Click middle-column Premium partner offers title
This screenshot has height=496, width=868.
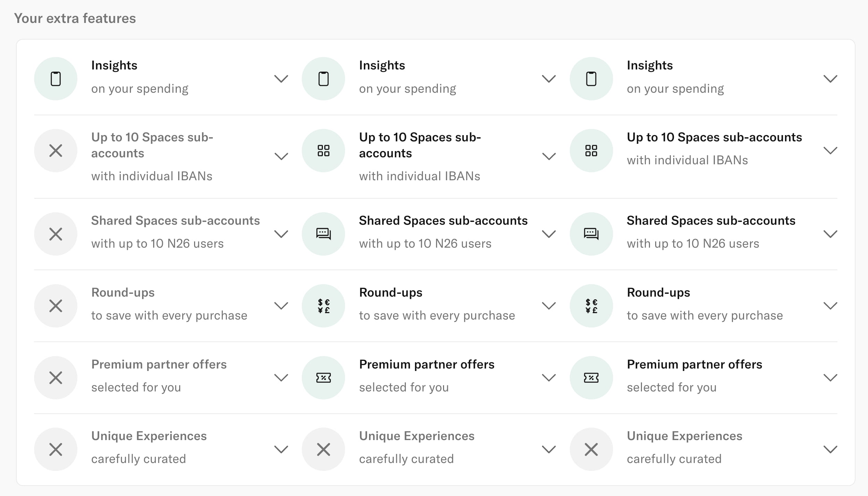[x=426, y=364]
